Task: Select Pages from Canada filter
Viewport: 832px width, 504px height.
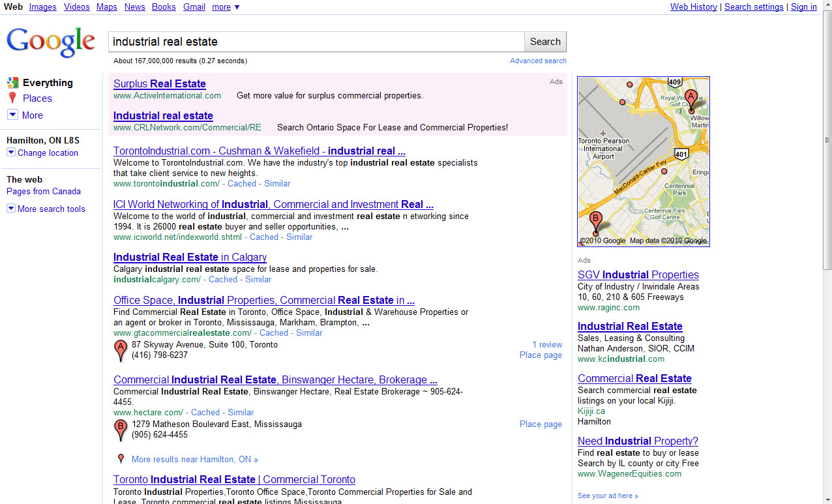Action: [x=44, y=191]
